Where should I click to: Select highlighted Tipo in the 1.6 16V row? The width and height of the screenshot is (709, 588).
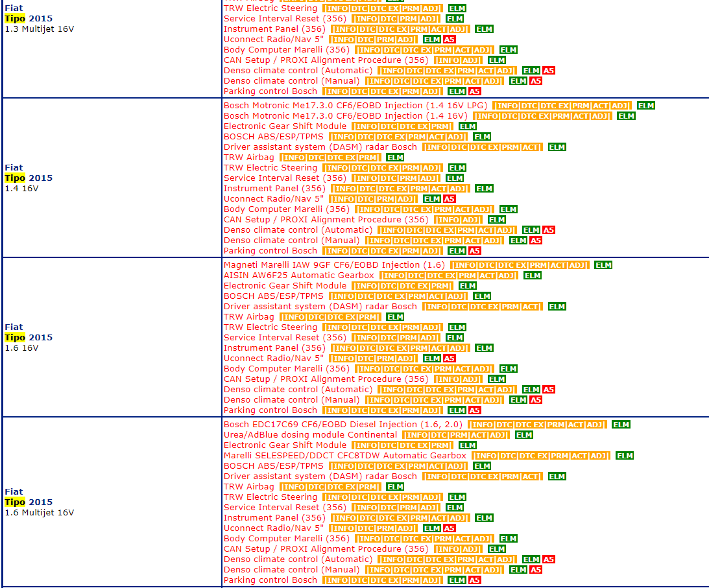point(15,338)
